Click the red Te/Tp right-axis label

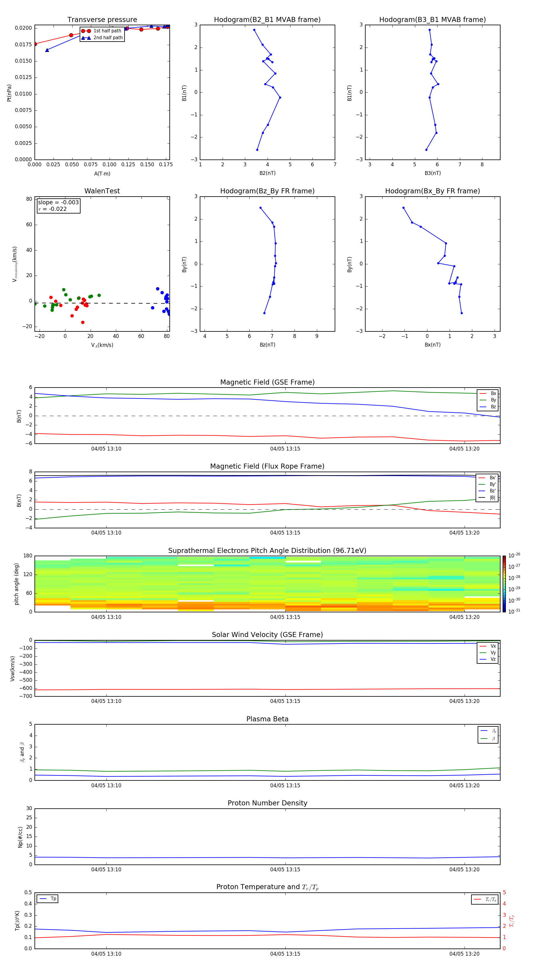pos(512,921)
